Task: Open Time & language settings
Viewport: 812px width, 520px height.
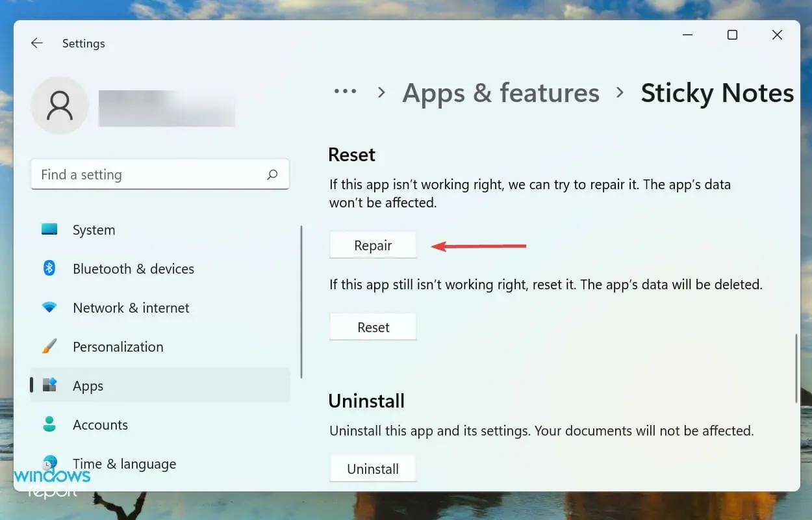Action: (x=124, y=463)
